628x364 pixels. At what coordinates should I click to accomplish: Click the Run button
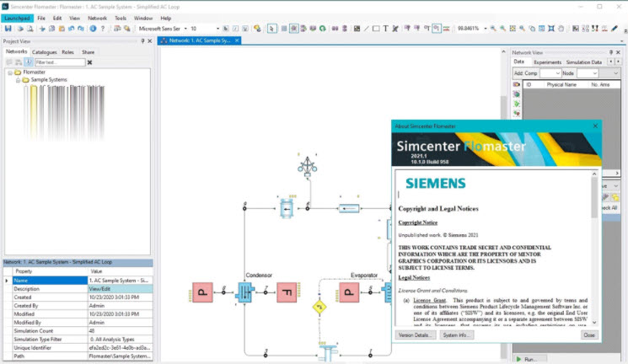[528, 359]
